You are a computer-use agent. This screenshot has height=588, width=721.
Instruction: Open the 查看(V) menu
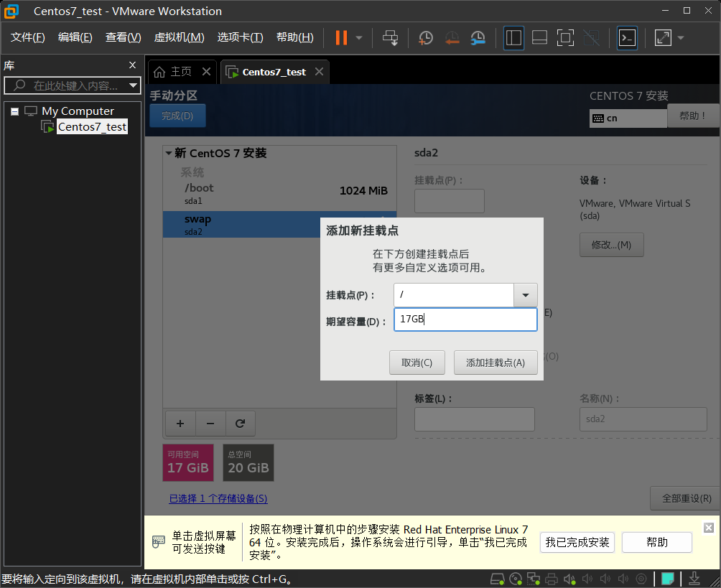[124, 37]
